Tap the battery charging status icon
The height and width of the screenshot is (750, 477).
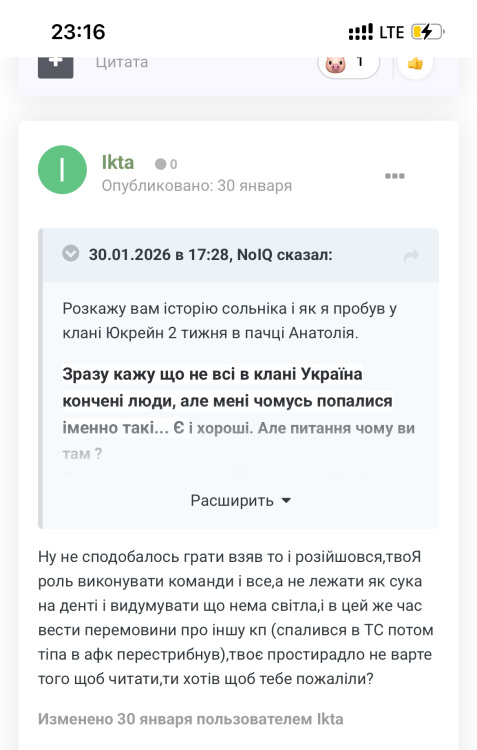click(427, 32)
